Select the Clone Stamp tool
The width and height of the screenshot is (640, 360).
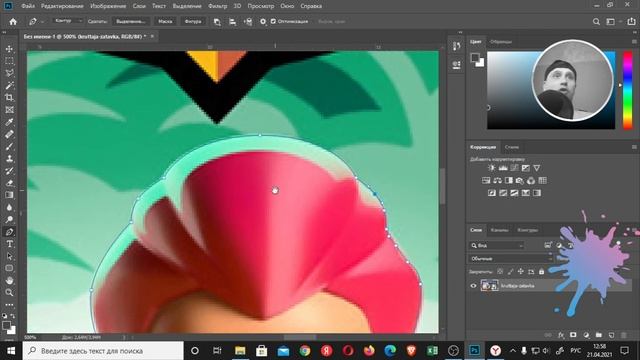[x=9, y=159]
